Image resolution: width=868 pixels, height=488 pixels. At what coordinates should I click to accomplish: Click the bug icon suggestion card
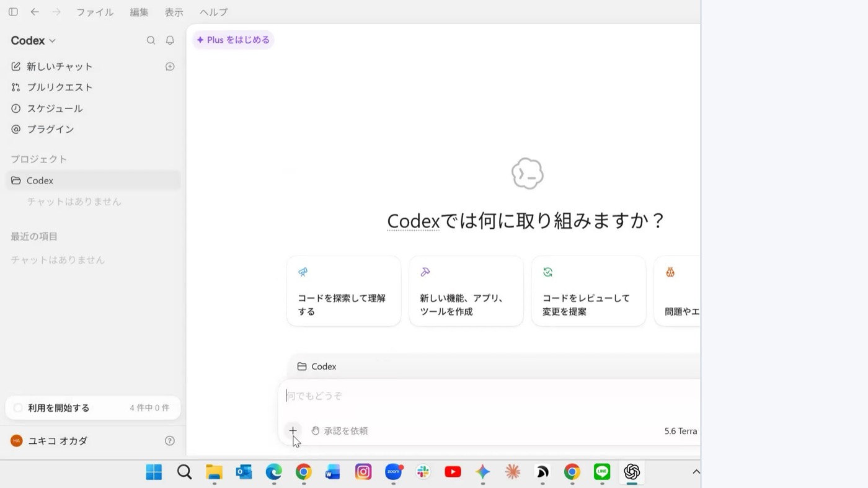pos(677,291)
